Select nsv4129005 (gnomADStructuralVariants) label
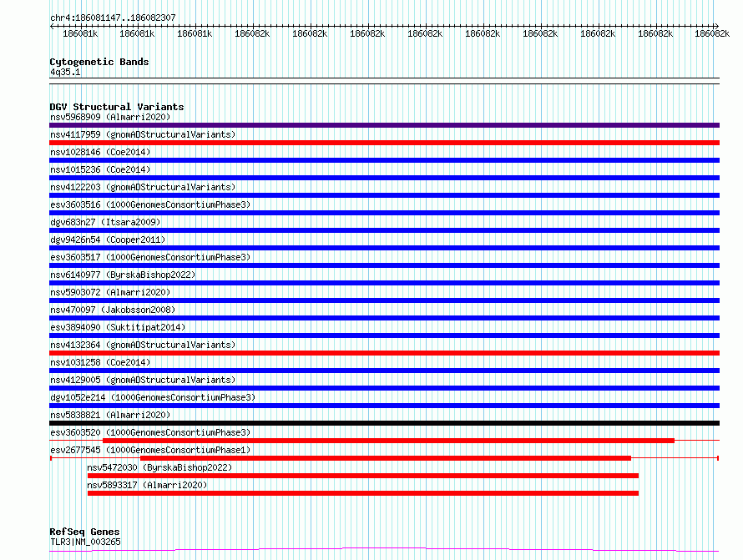This screenshot has height=560, width=743. point(143,380)
